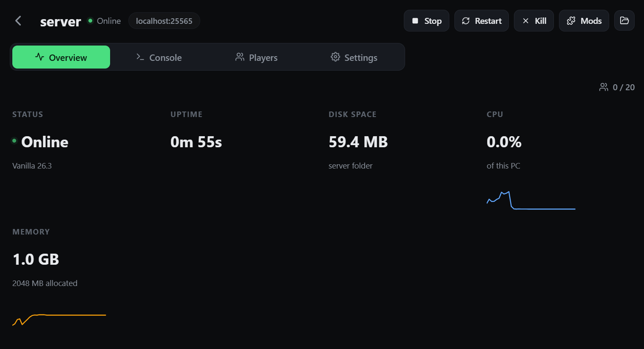Open the Mods manager
Screen dimensions: 644x349
tap(584, 21)
